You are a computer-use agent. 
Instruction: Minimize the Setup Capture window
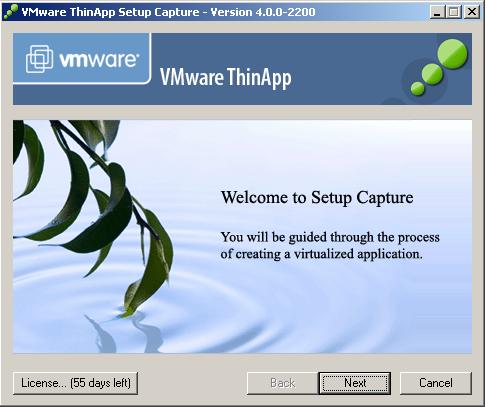point(437,12)
